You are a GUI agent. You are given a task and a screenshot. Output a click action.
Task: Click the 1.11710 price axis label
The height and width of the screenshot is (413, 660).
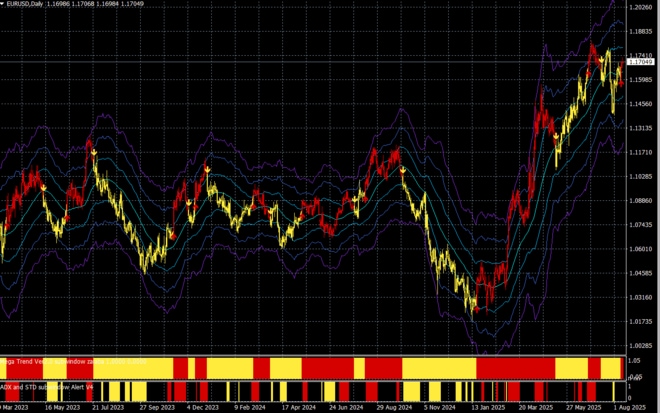pos(641,152)
